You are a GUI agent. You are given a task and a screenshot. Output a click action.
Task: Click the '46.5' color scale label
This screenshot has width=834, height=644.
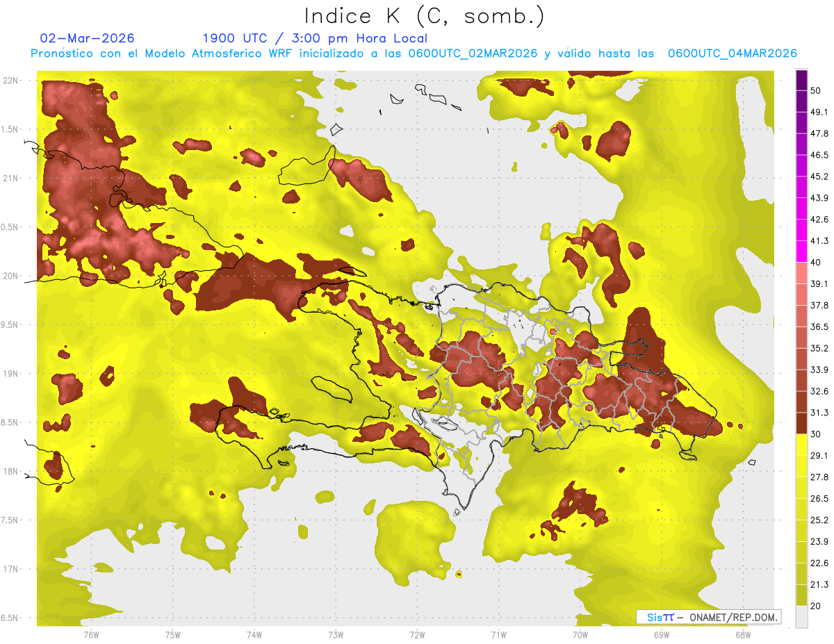(819, 155)
